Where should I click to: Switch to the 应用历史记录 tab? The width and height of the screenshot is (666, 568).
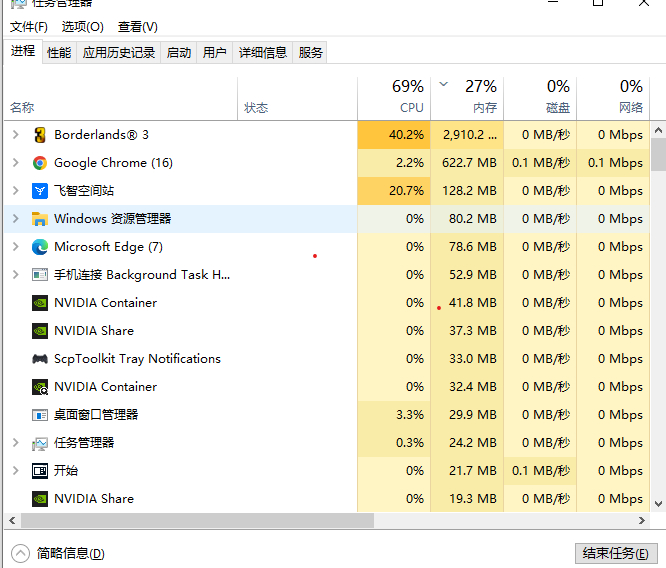point(119,53)
